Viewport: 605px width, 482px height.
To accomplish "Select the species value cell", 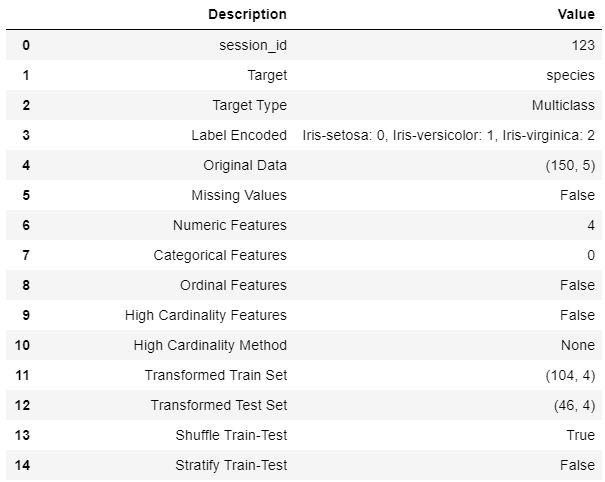I will pyautogui.click(x=573, y=75).
